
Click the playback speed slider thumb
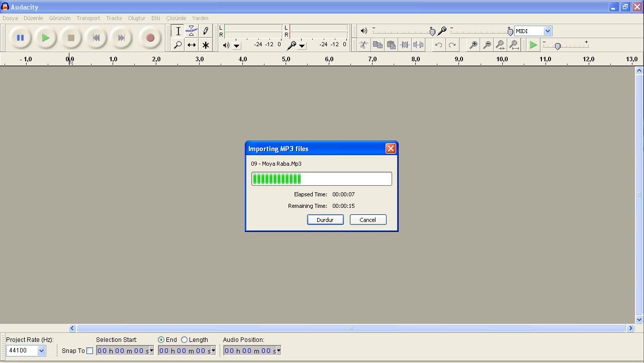pos(558,46)
